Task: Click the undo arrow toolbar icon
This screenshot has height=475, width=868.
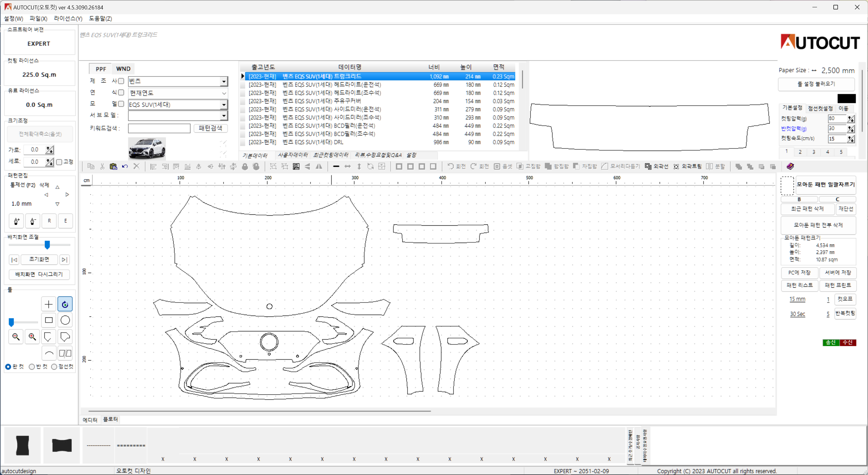Action: point(125,166)
